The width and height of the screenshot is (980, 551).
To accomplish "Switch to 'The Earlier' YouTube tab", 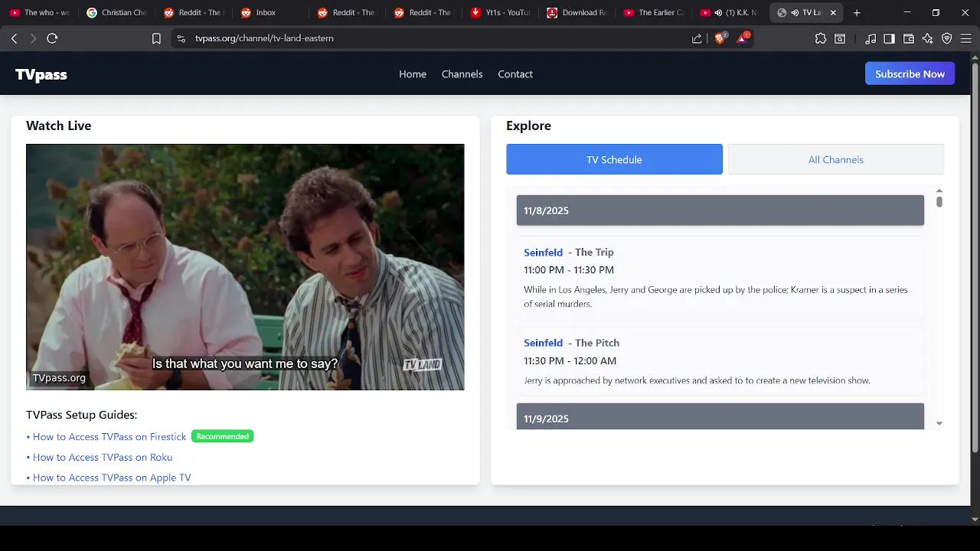I will (654, 12).
